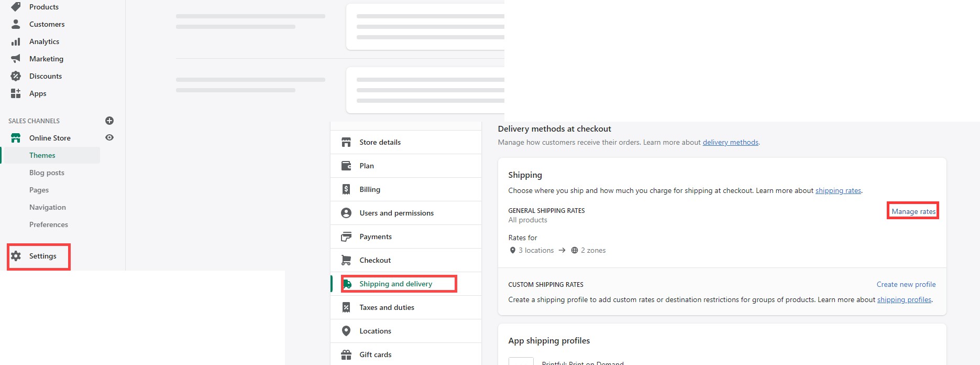View online store using eye icon
The image size is (980, 365).
(x=109, y=137)
